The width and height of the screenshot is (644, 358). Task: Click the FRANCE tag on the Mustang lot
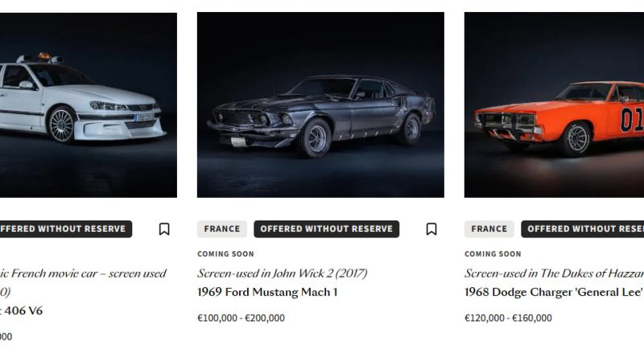click(222, 229)
